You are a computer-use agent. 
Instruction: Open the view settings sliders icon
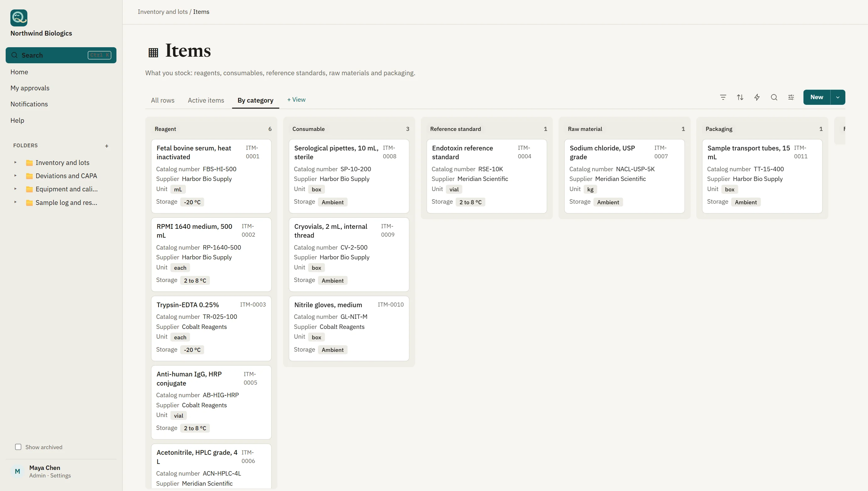tap(791, 97)
